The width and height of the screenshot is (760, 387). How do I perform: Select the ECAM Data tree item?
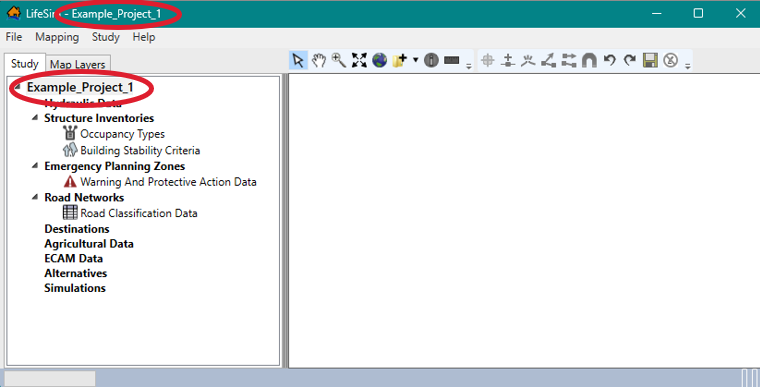[x=73, y=258]
